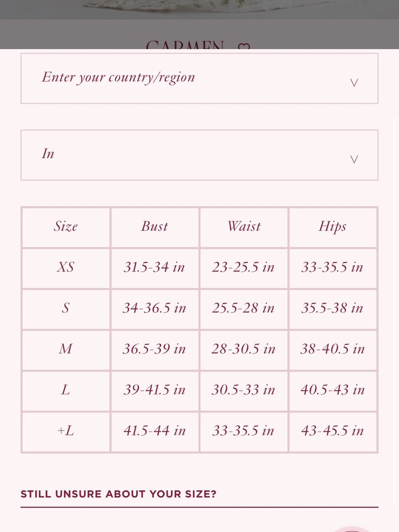The width and height of the screenshot is (399, 532).
Task: Select the Bust column header
Action: click(x=154, y=227)
